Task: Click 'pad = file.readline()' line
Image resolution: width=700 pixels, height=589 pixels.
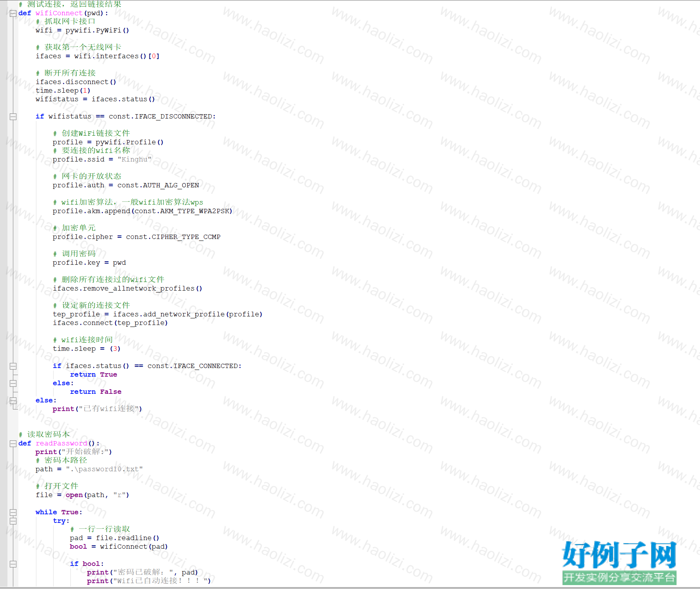Action: [115, 538]
